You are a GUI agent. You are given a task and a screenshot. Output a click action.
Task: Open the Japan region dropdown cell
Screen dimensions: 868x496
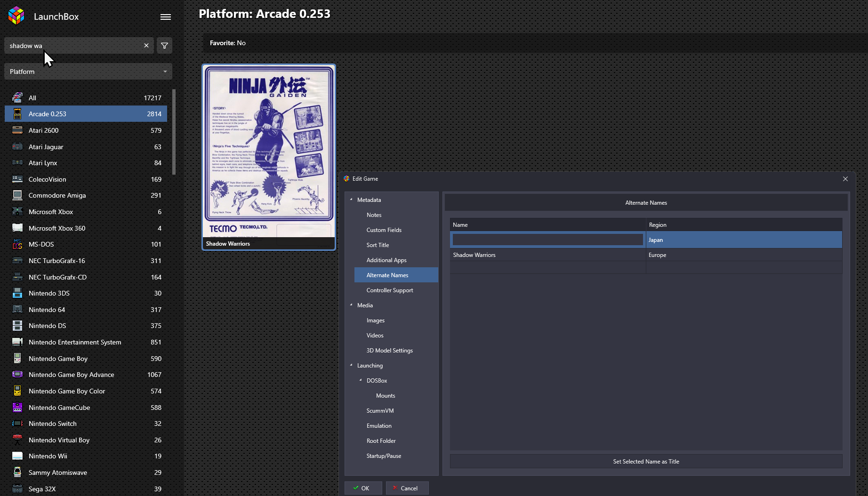[x=744, y=240]
